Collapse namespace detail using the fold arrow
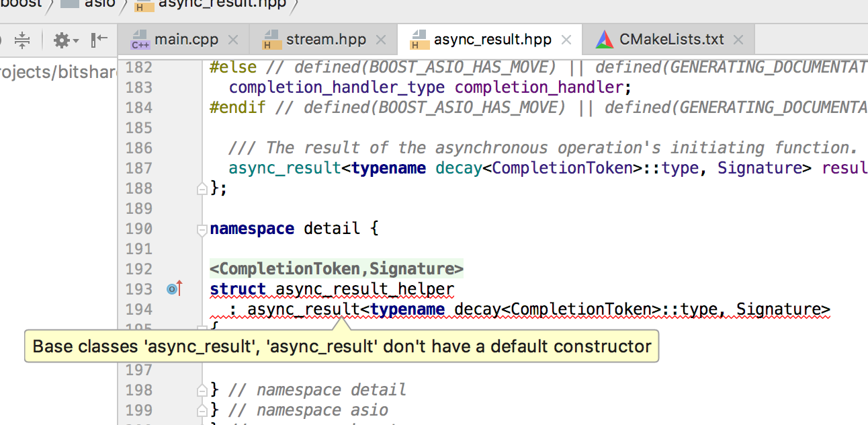Image resolution: width=868 pixels, height=425 pixels. coord(201,230)
